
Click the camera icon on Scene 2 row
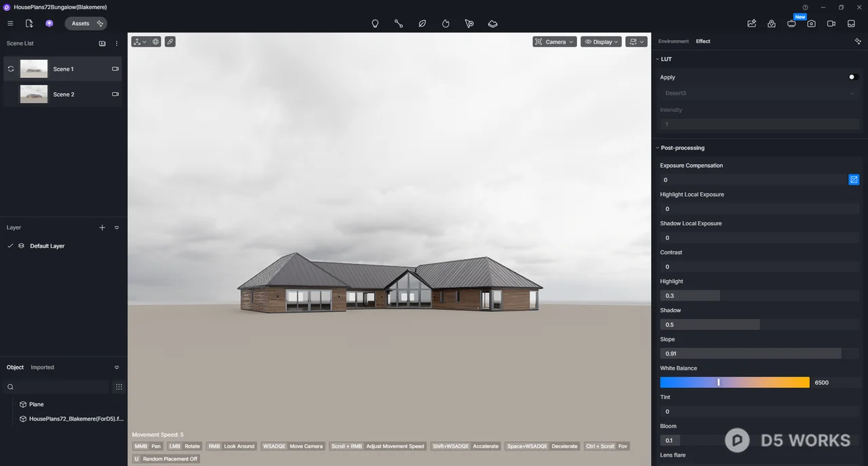click(115, 94)
